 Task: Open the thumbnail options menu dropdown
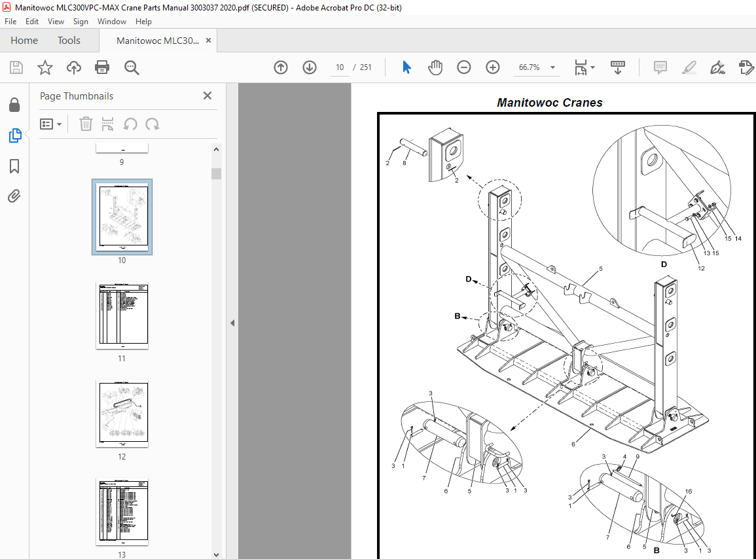pyautogui.click(x=50, y=124)
